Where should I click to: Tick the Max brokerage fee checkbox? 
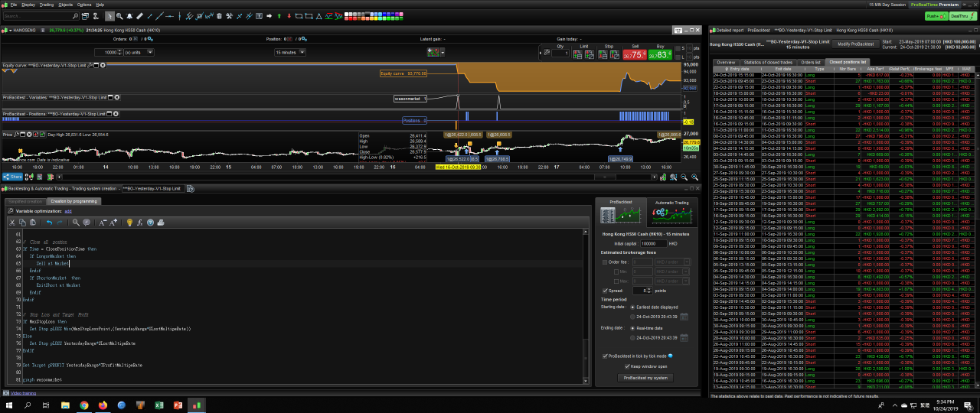[616, 281]
